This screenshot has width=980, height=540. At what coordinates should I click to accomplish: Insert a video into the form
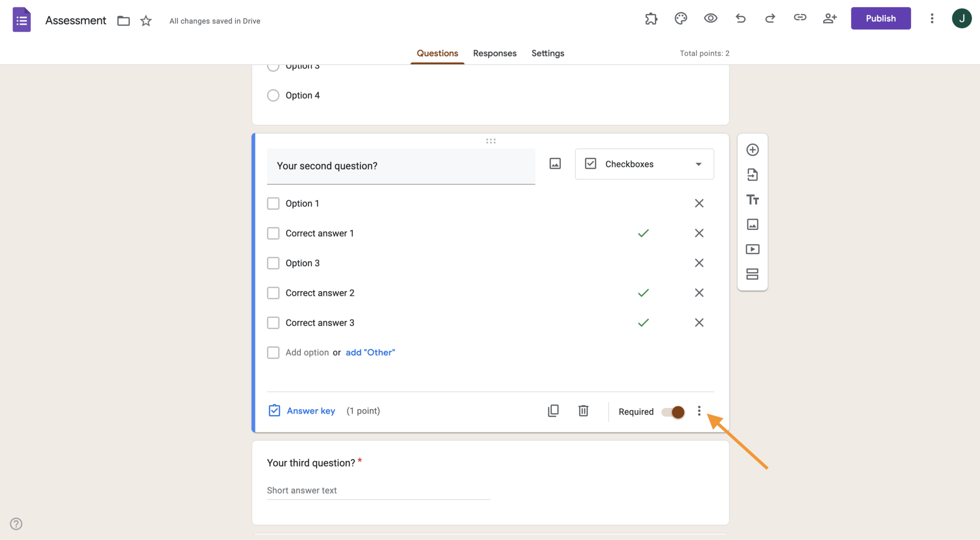(x=752, y=249)
